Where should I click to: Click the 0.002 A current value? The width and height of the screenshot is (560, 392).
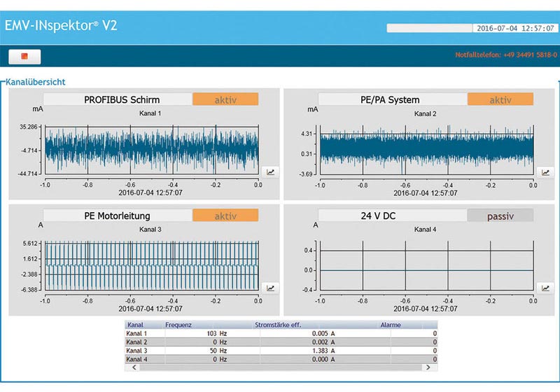coord(323,342)
